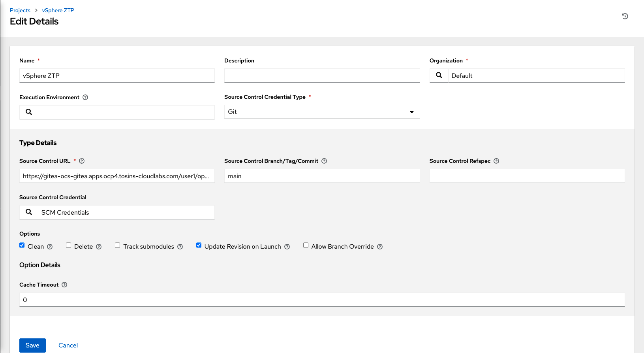Show help for Source Control Refspec
This screenshot has width=644, height=353.
point(496,161)
